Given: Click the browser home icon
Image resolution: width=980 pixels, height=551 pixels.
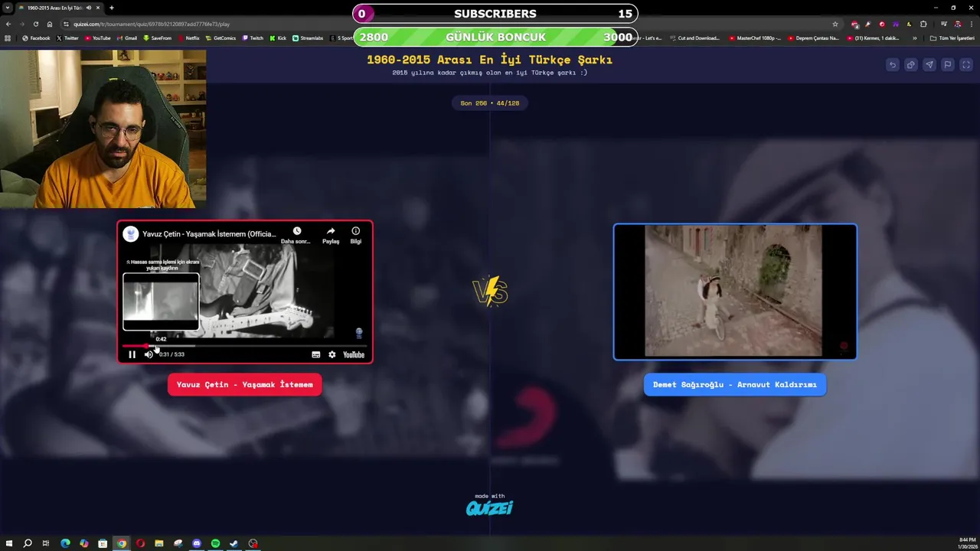Looking at the screenshot, I should pyautogui.click(x=50, y=24).
